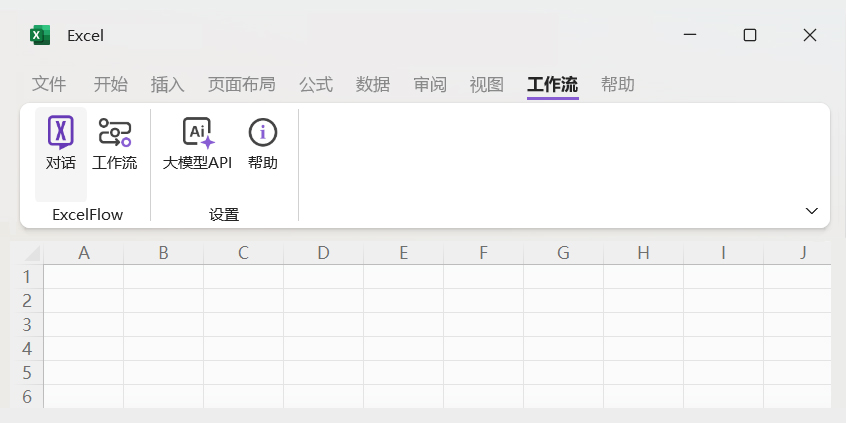
Task: Click cell B2 in the spreadsheet
Action: 163,301
